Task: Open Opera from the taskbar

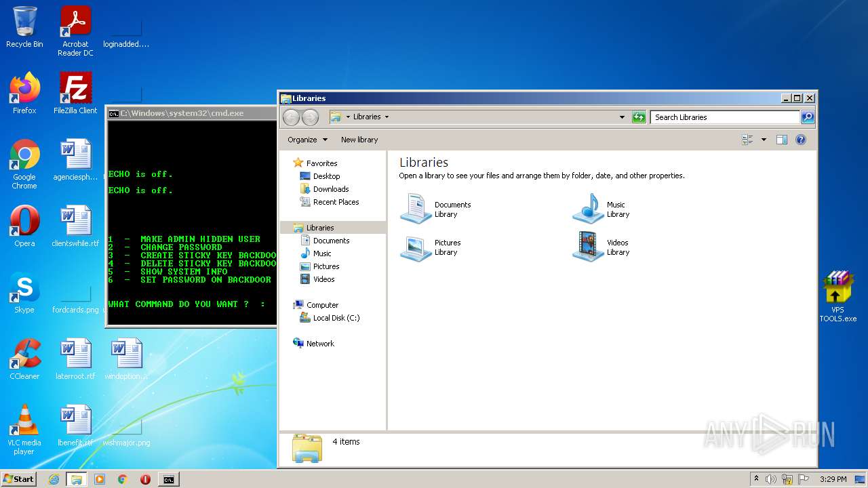Action: click(145, 479)
